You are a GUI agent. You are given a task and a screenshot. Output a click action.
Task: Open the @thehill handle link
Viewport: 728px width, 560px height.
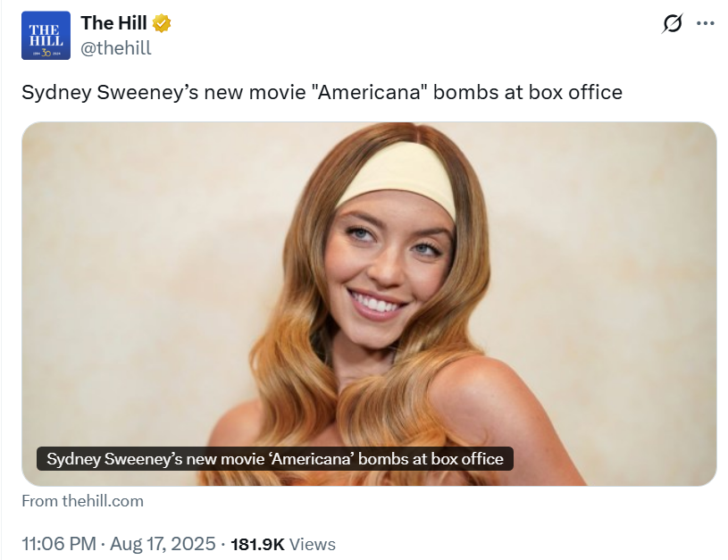click(116, 48)
